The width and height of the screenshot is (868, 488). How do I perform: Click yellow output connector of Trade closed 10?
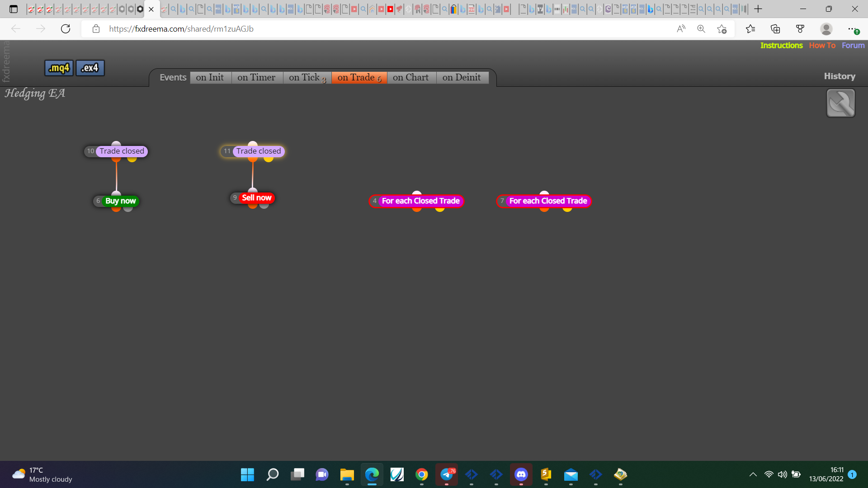click(x=132, y=159)
